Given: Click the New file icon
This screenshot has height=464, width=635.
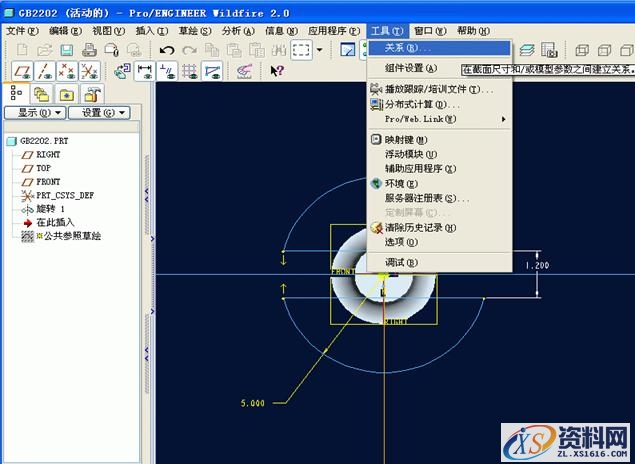Looking at the screenshot, I should tap(22, 50).
